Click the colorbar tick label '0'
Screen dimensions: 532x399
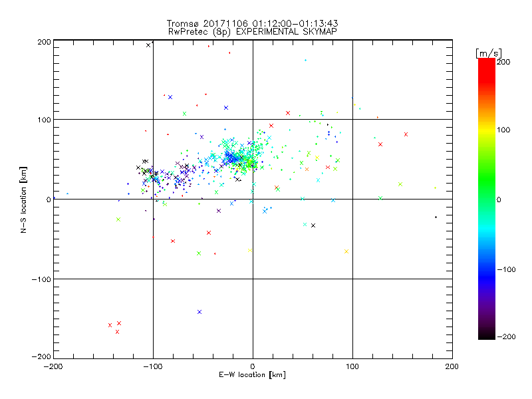499,199
